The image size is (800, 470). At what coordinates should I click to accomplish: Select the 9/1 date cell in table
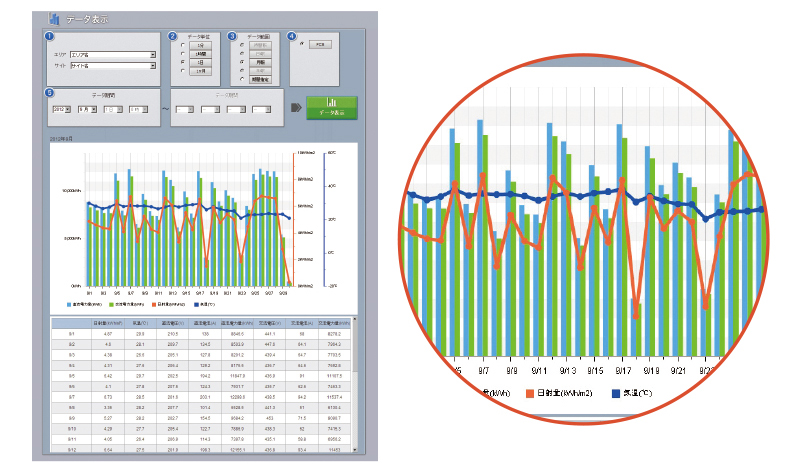pyautogui.click(x=72, y=334)
